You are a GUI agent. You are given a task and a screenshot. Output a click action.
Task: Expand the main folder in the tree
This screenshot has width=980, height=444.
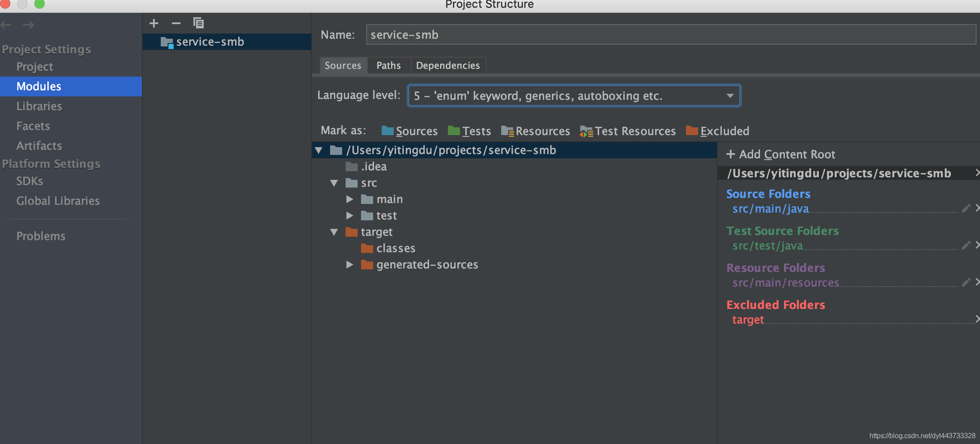pyautogui.click(x=349, y=199)
